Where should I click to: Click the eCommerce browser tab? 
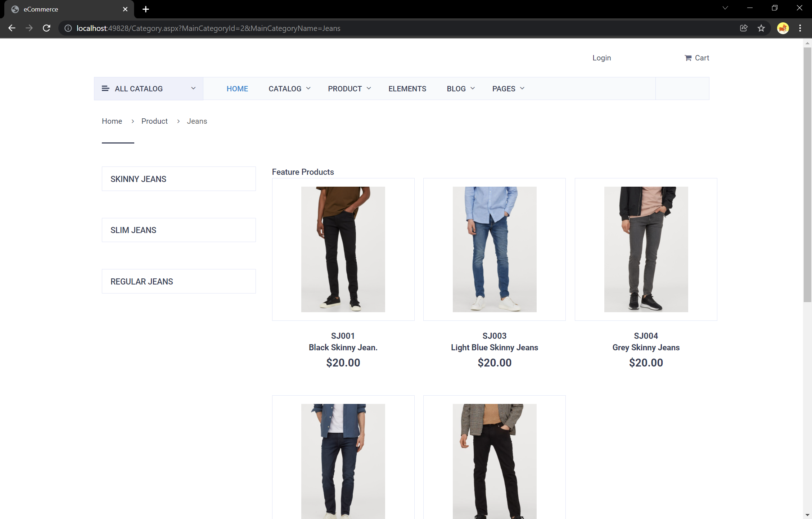coord(69,9)
